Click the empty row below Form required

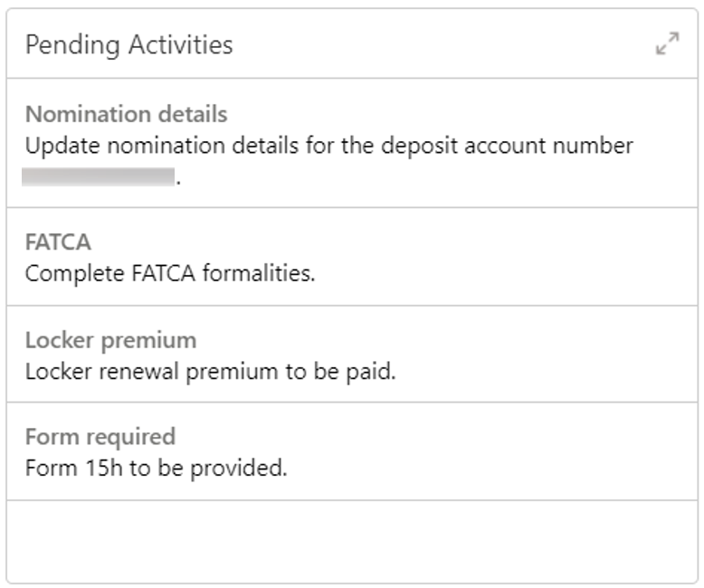pyautogui.click(x=352, y=541)
